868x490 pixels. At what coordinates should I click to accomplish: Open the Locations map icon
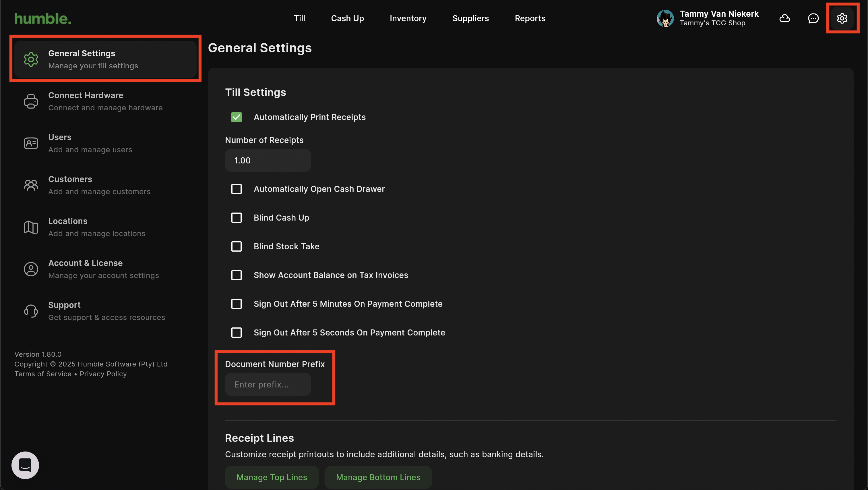coord(31,227)
